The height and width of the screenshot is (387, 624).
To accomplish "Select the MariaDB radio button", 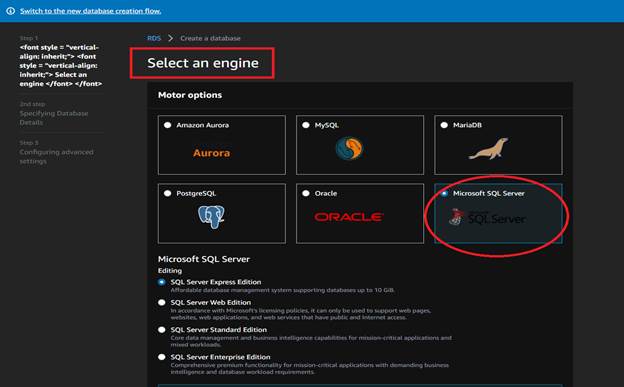I will [444, 125].
